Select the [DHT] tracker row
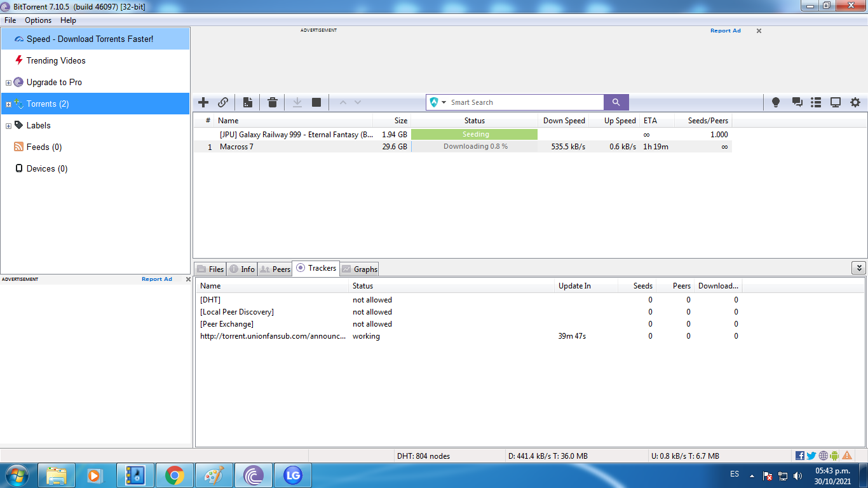868x488 pixels. [x=469, y=299]
